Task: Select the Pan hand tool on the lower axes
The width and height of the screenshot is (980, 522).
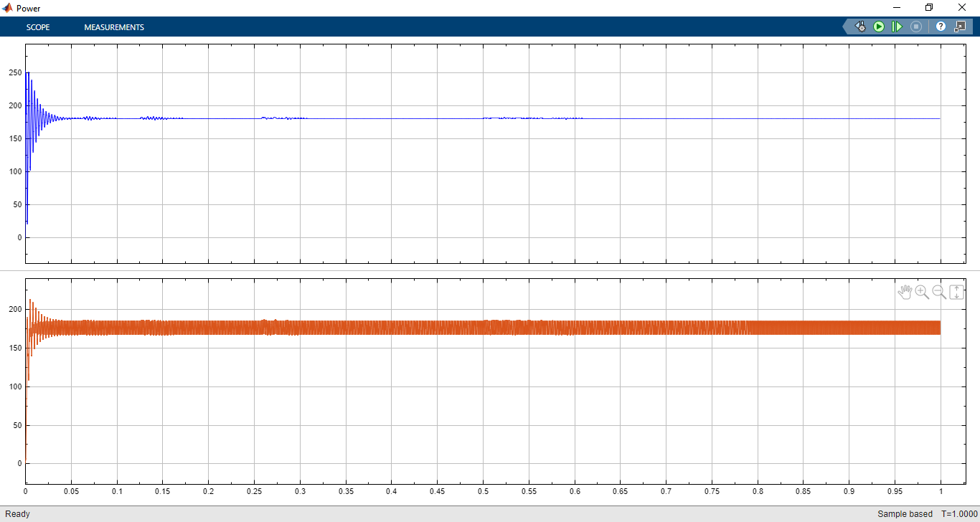Action: coord(905,292)
